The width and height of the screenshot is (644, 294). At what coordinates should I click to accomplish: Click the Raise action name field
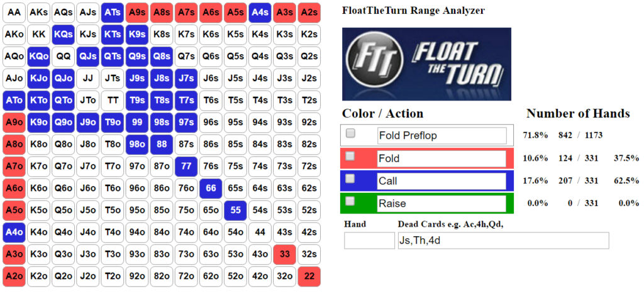(x=442, y=204)
